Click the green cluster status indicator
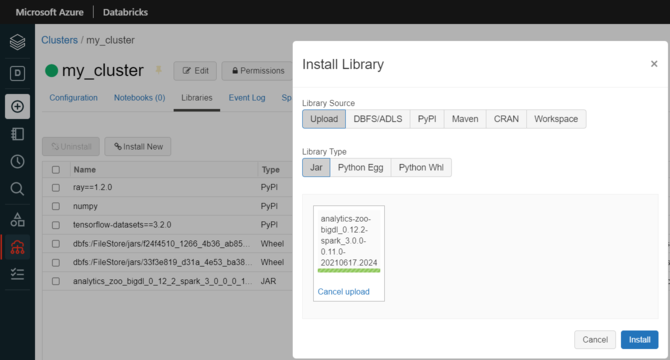Viewport: 670px width, 360px height. click(x=52, y=70)
